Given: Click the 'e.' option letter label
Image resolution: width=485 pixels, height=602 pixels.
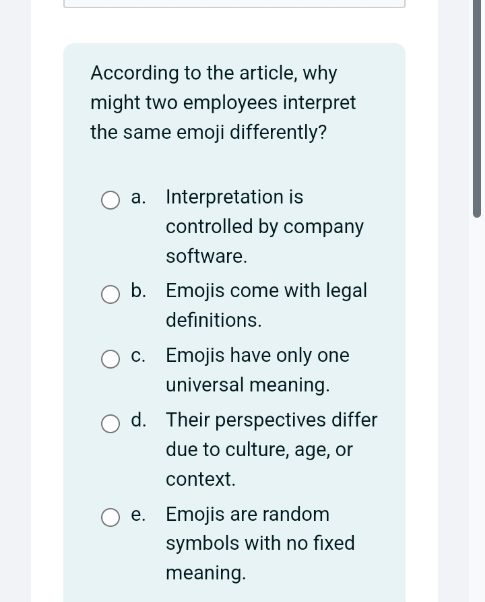Looking at the screenshot, I should pyautogui.click(x=138, y=514).
